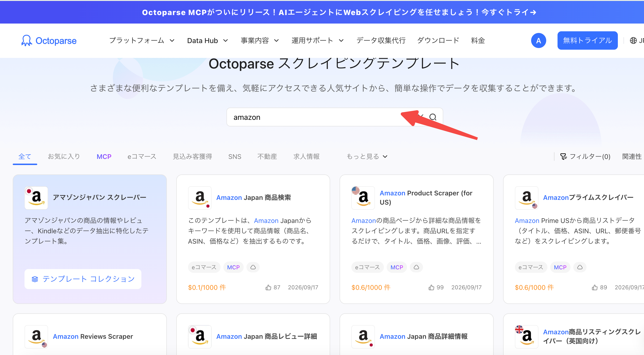Like Amazonプライムスクレイパー thumbs-up 89

[595, 287]
